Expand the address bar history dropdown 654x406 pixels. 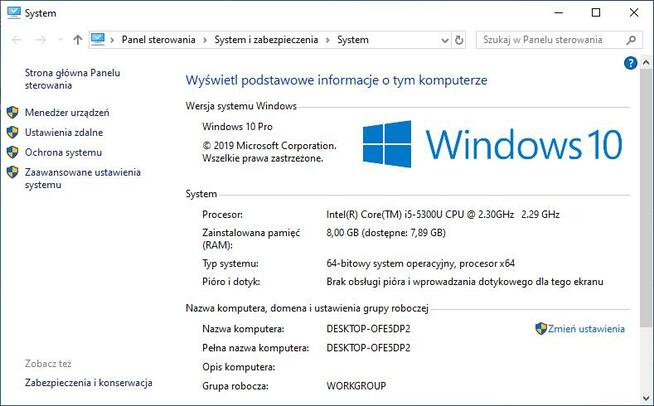[x=445, y=40]
